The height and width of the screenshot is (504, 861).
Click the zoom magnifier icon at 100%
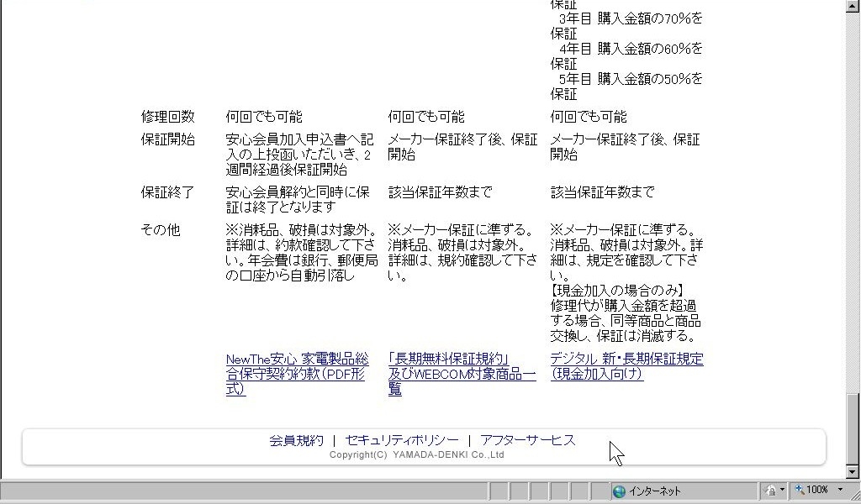point(800,489)
